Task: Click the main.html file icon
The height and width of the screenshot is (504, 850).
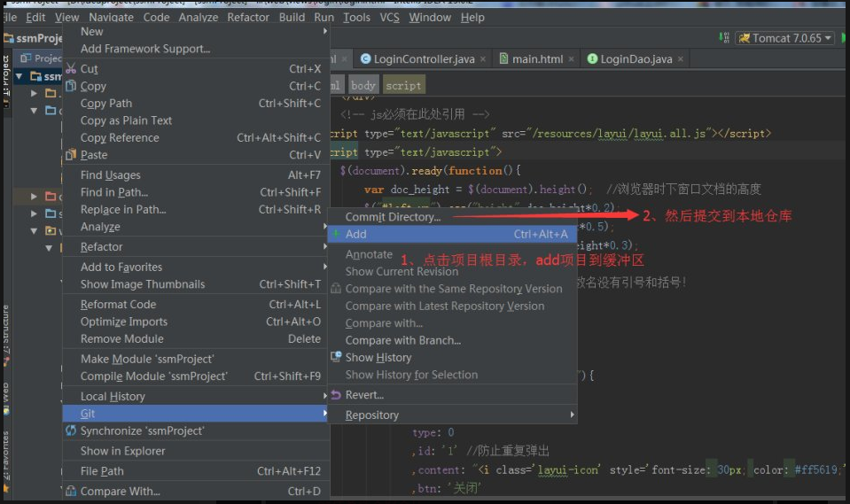Action: (x=503, y=58)
